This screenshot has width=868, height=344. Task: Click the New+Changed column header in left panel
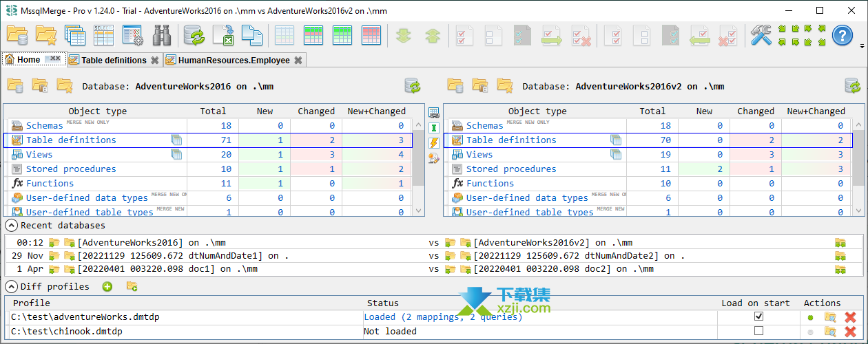[376, 111]
